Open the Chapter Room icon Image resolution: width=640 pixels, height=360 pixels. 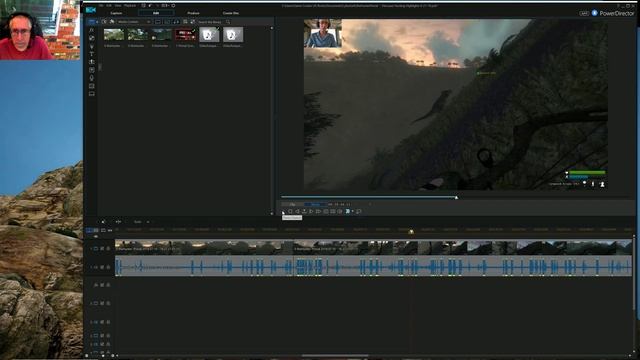pyautogui.click(x=91, y=86)
